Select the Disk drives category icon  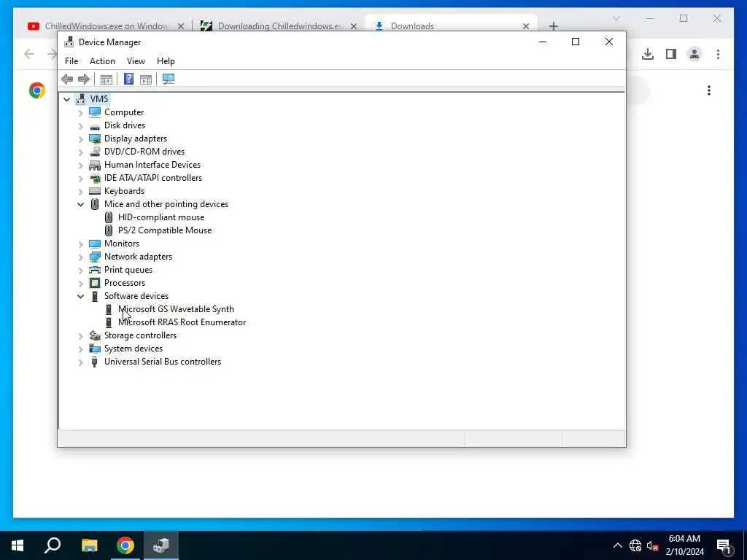tap(95, 125)
